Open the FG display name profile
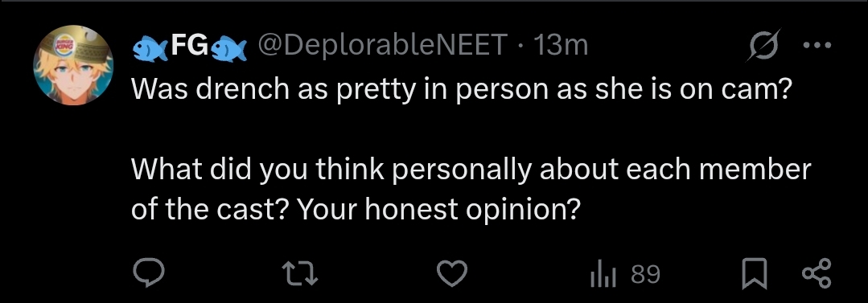This screenshot has width=868, height=303. tap(189, 46)
